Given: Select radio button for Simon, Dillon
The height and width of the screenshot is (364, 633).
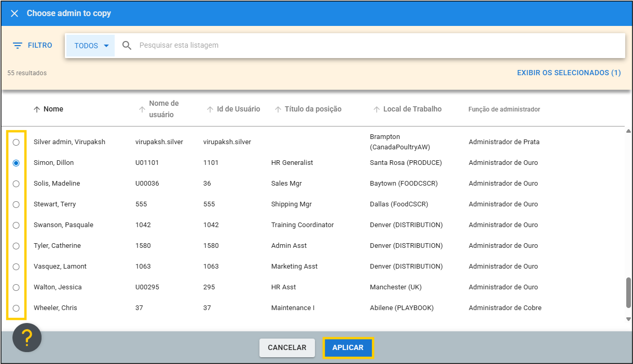Looking at the screenshot, I should point(16,163).
